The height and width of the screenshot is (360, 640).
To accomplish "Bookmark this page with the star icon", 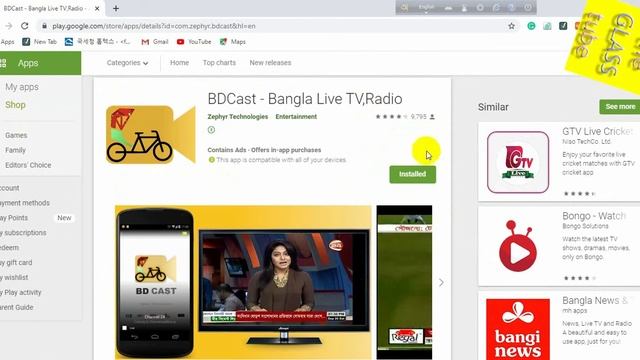I will [511, 26].
